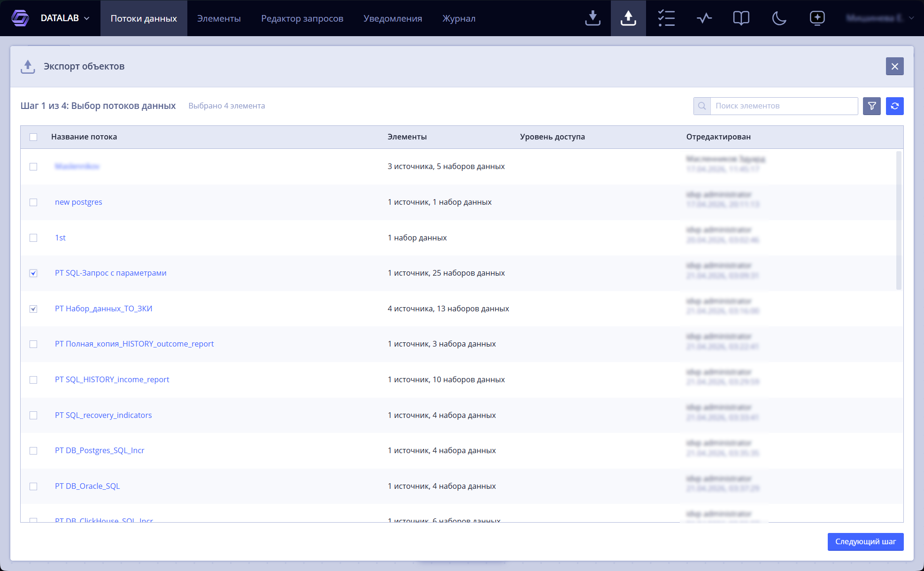Uncheck PT SQL-Запрос с параметрами checkbox
924x571 pixels.
click(x=33, y=273)
